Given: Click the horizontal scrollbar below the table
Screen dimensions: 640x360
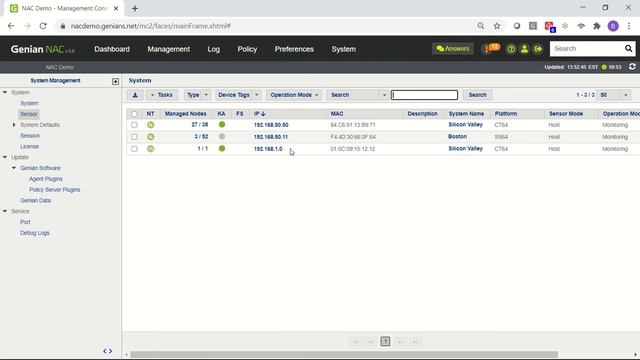Looking at the screenshot, I should pos(344,355).
